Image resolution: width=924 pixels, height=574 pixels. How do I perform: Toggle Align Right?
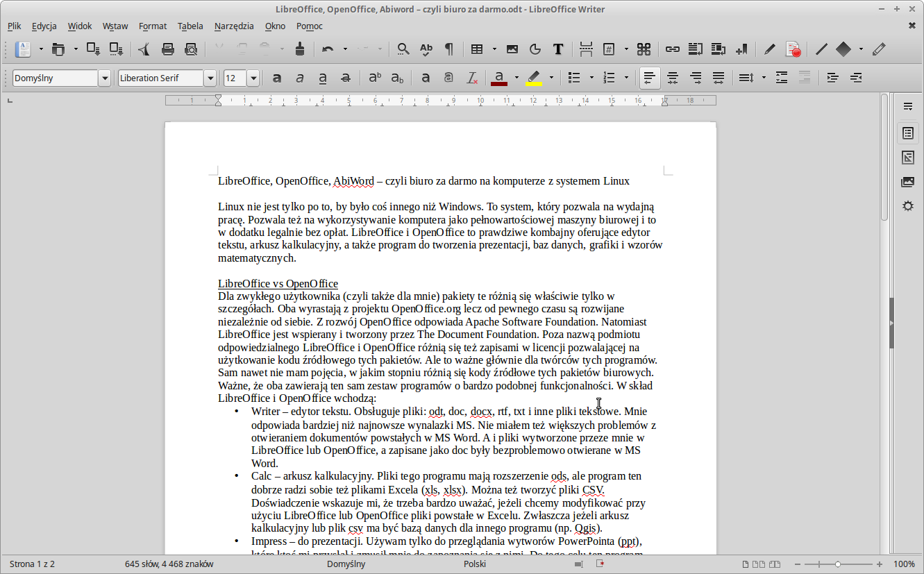tap(696, 78)
